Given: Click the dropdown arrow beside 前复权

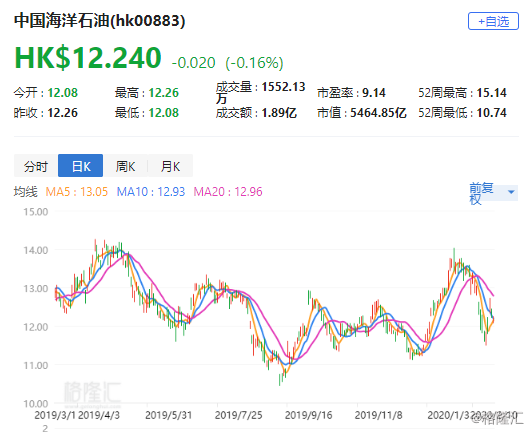Looking at the screenshot, I should 511,192.
